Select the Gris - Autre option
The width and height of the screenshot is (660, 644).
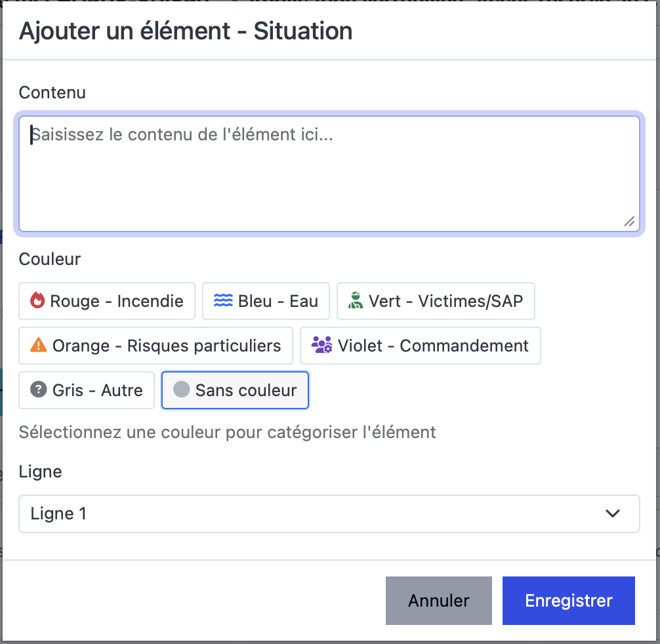pyautogui.click(x=87, y=390)
